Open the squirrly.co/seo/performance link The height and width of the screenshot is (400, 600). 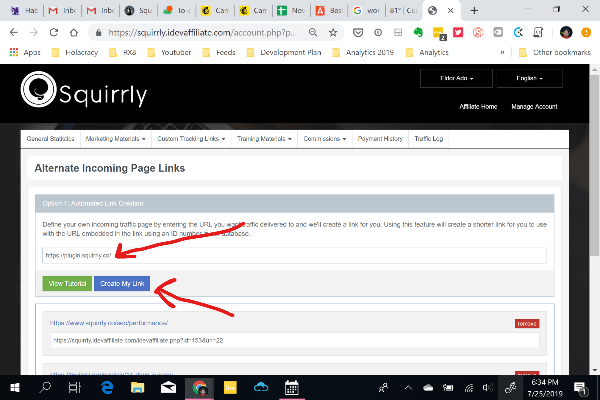coord(109,323)
